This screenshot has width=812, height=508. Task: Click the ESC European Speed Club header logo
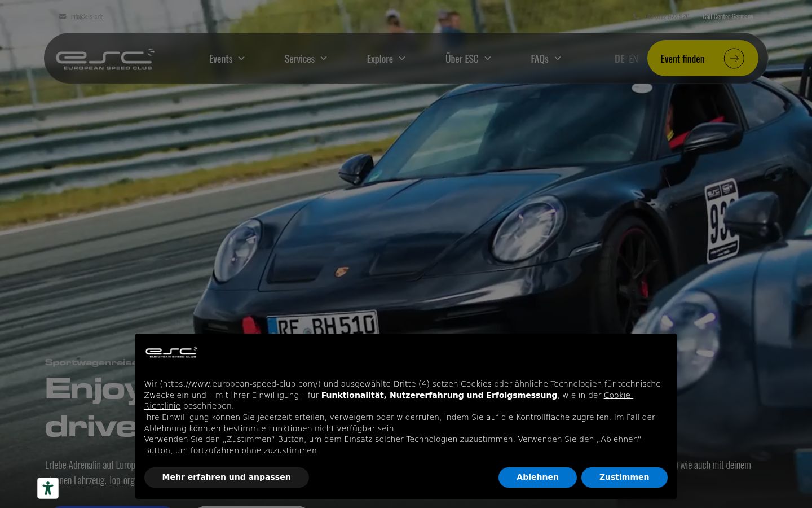[x=105, y=59]
